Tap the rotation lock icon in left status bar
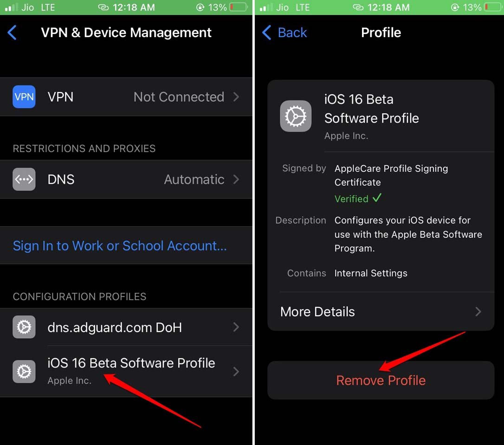This screenshot has height=445, width=504. pyautogui.click(x=200, y=7)
